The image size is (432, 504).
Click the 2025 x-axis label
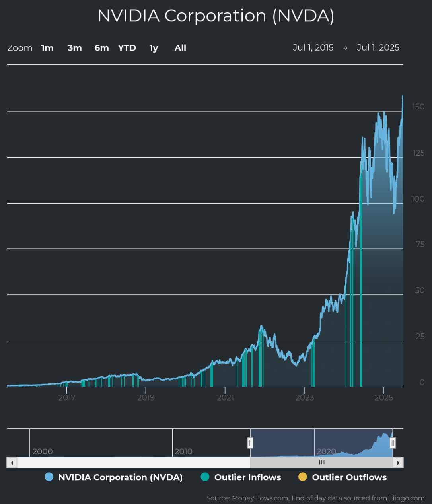(384, 397)
